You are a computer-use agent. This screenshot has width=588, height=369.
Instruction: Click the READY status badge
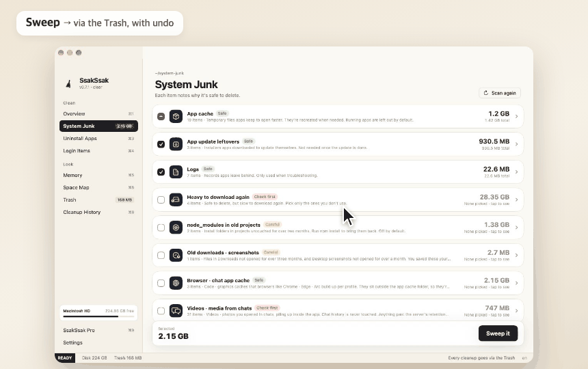pos(65,358)
